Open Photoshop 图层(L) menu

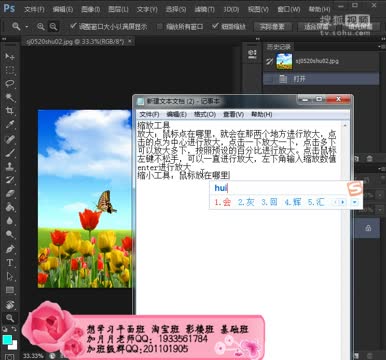[x=118, y=9]
